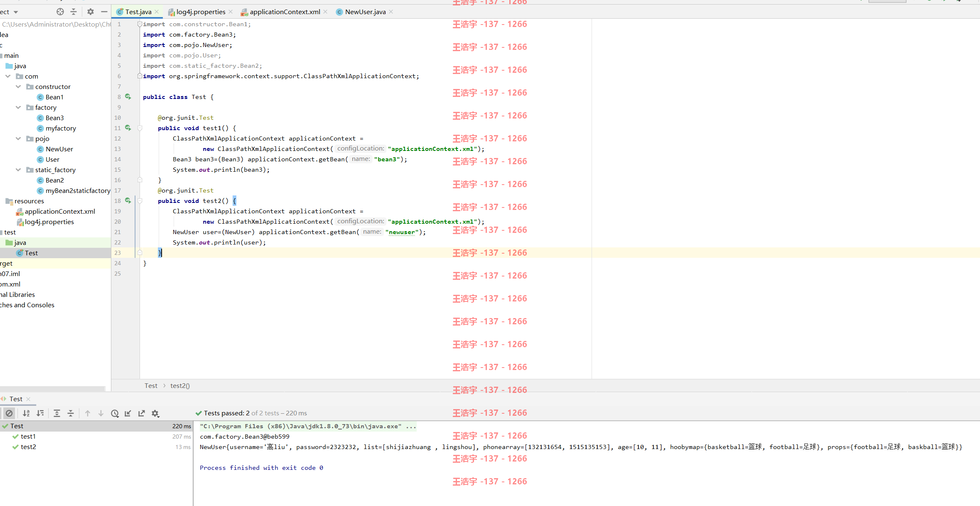Close the applicationContext.xml tab

click(325, 12)
